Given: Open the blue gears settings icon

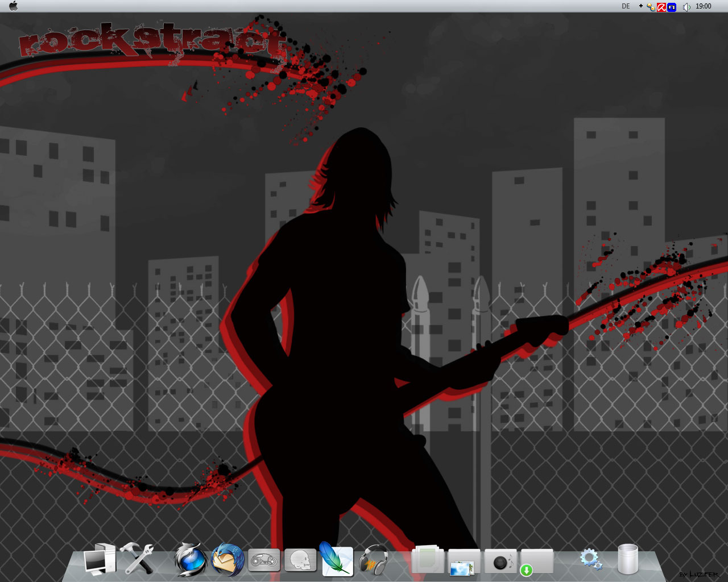Looking at the screenshot, I should click(591, 559).
